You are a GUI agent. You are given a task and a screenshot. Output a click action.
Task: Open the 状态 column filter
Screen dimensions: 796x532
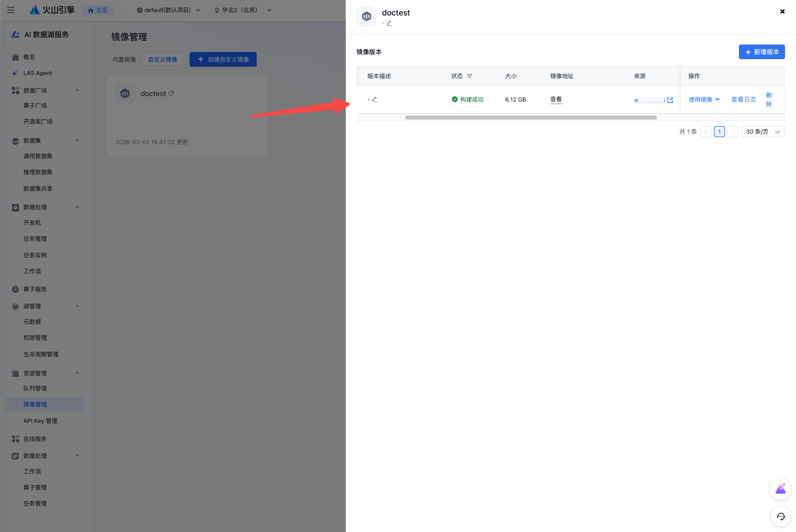click(x=469, y=76)
